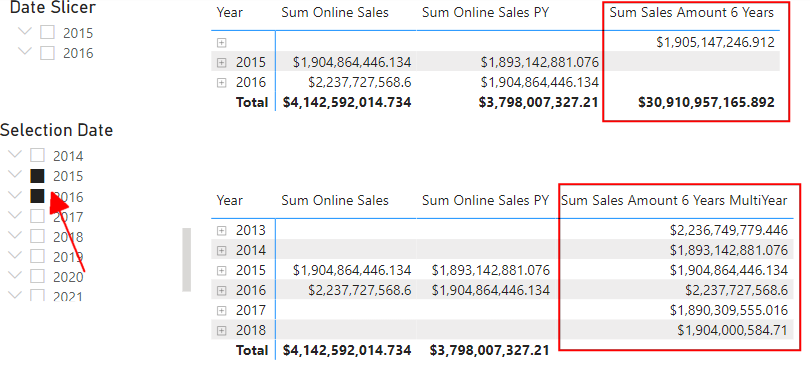Click Sum Sales Amount 6 Years MultiYear header

674,200
